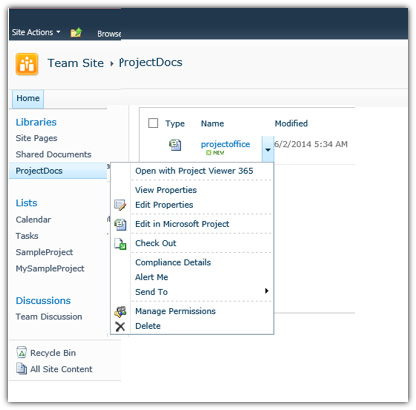Click the Delete X icon
Screen dimensions: 416x410
[x=120, y=326]
